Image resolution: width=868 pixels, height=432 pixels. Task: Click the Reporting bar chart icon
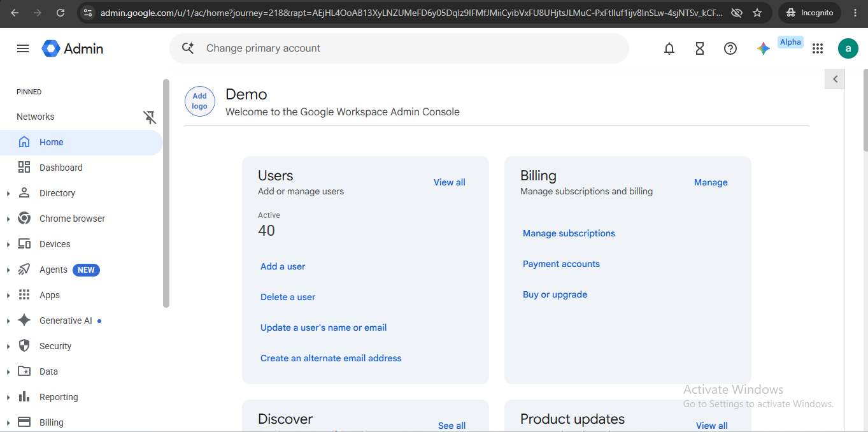24,397
